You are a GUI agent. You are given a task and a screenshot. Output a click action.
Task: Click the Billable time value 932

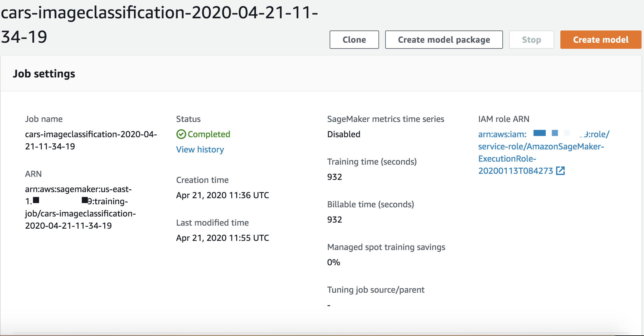pos(335,220)
